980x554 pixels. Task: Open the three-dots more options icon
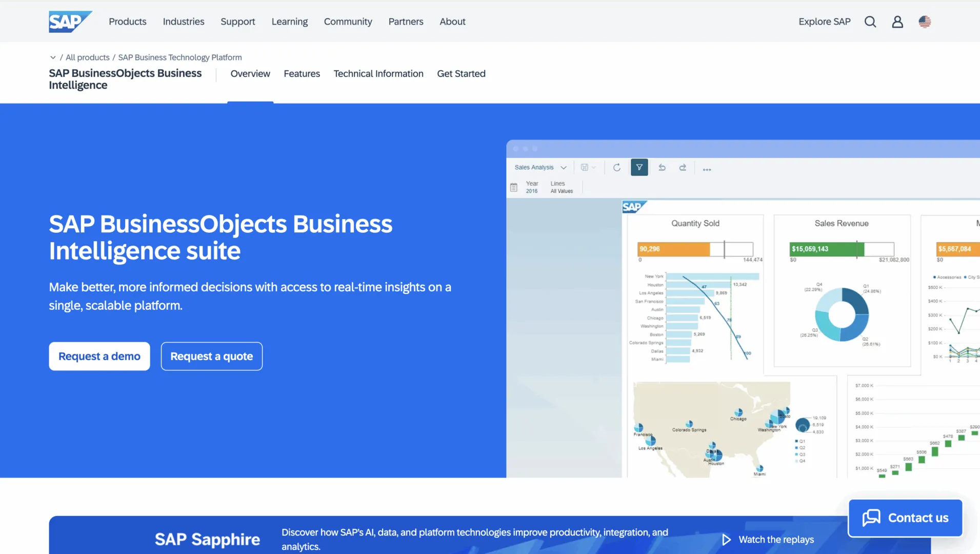(707, 169)
